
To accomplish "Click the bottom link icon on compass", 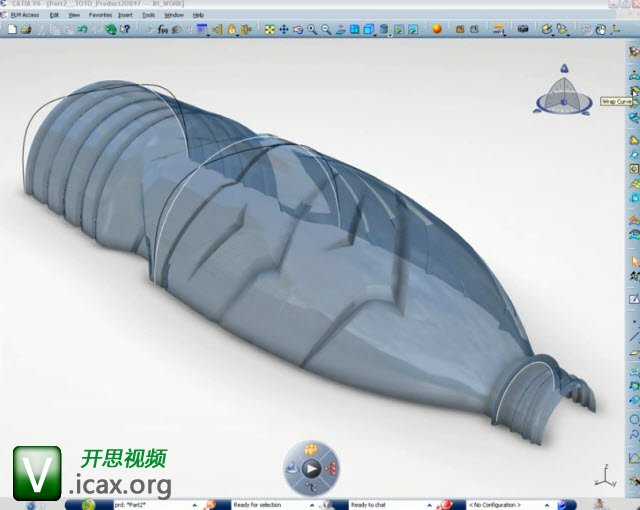I will (x=311, y=487).
